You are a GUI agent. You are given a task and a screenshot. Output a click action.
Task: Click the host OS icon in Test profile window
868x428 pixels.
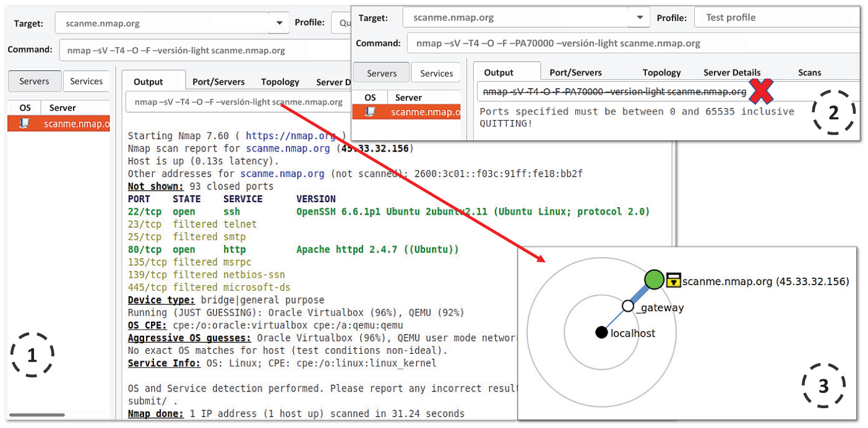(370, 112)
